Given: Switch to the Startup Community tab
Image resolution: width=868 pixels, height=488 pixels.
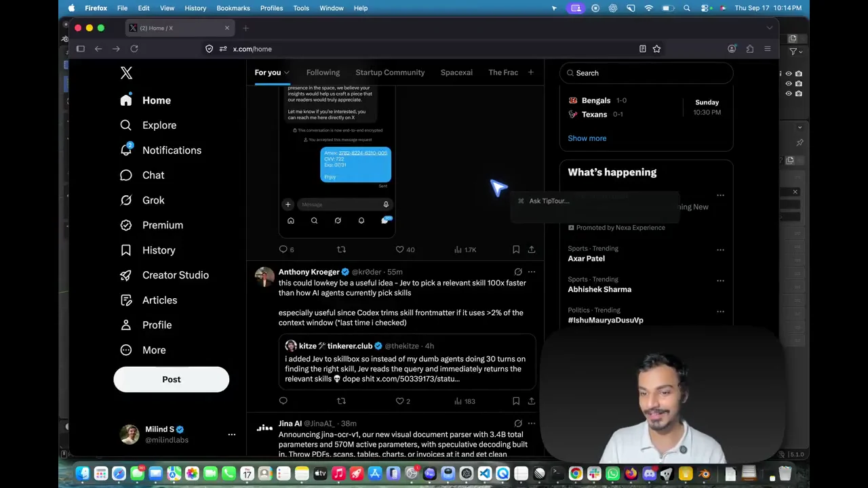Looking at the screenshot, I should pyautogui.click(x=390, y=73).
